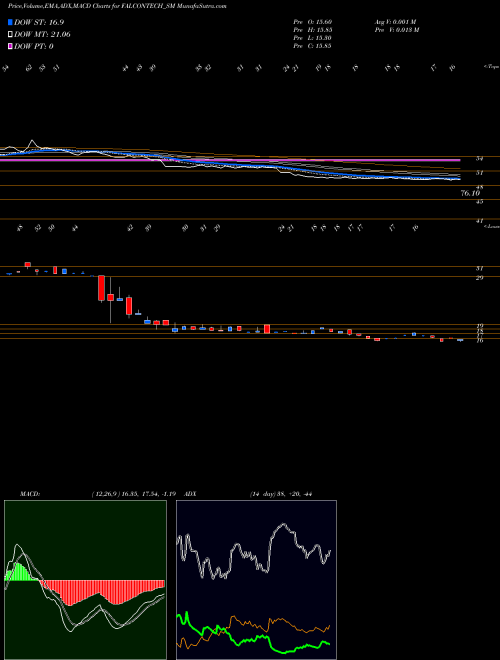The height and width of the screenshot is (660, 500).
Task: Click the Avg V average volume text
Action: [395, 22]
